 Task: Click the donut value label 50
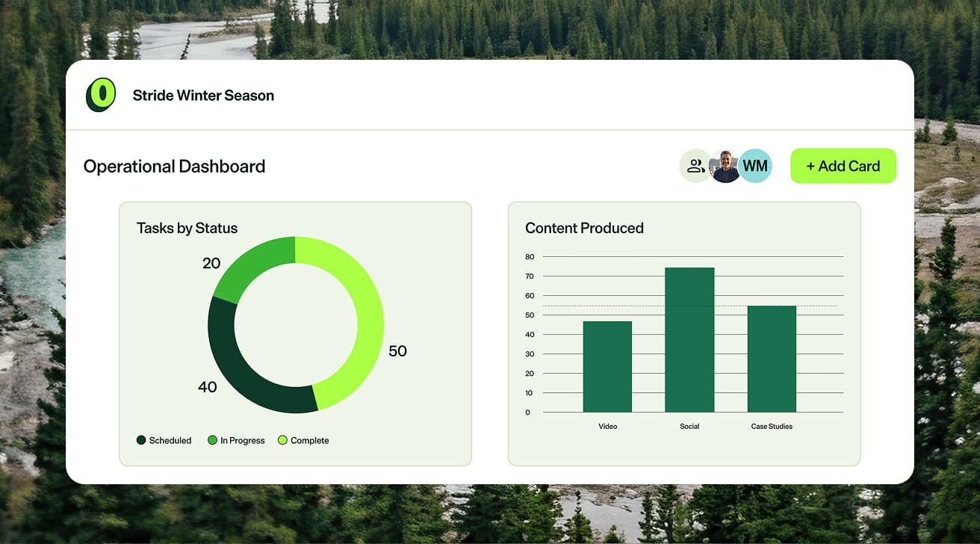(x=397, y=351)
